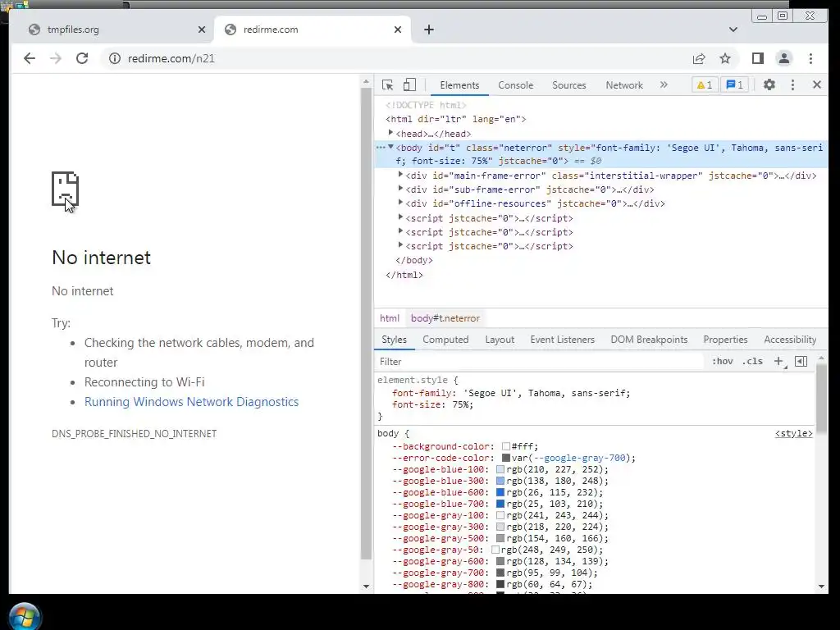Click the forward navigation arrow
Screen dimensions: 840x630
(56, 58)
